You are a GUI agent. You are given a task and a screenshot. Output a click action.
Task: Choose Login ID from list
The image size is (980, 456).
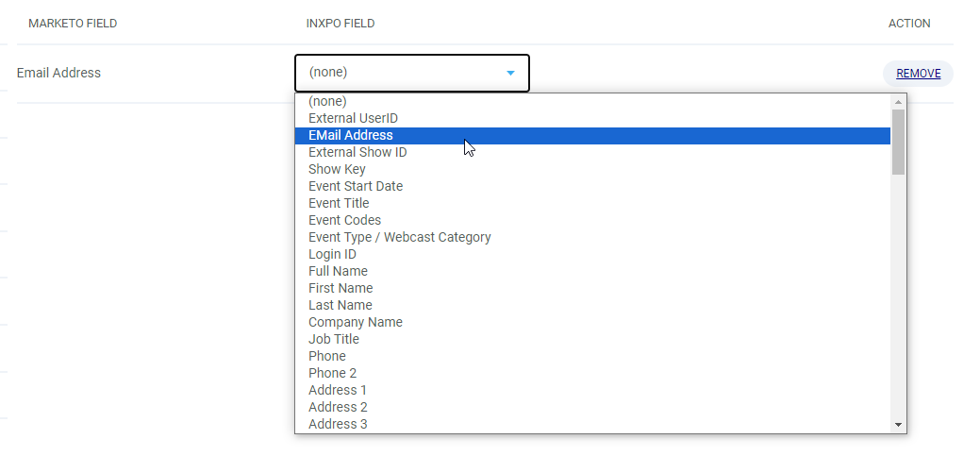coord(592,254)
